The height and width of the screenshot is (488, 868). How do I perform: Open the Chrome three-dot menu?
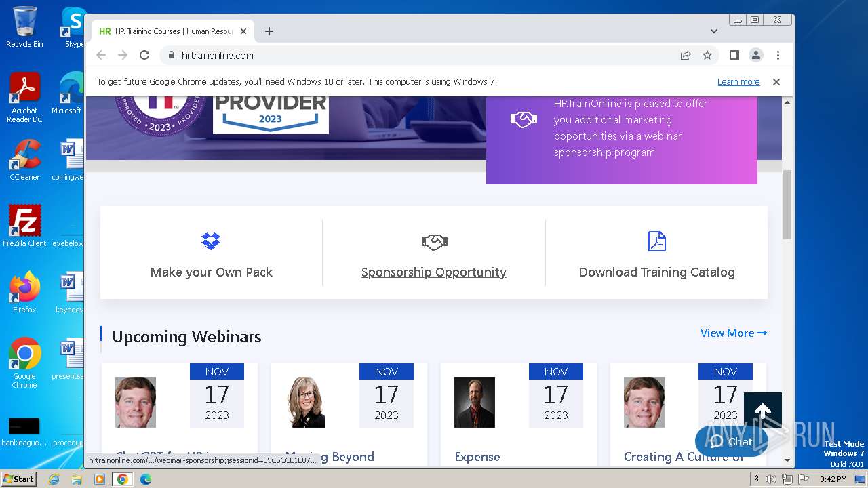(778, 55)
